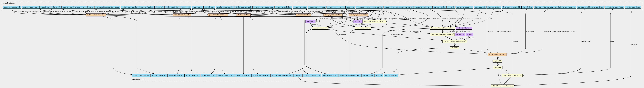Click the bgzip VCF step
This screenshot has width=644, height=88.
coord(497,61)
